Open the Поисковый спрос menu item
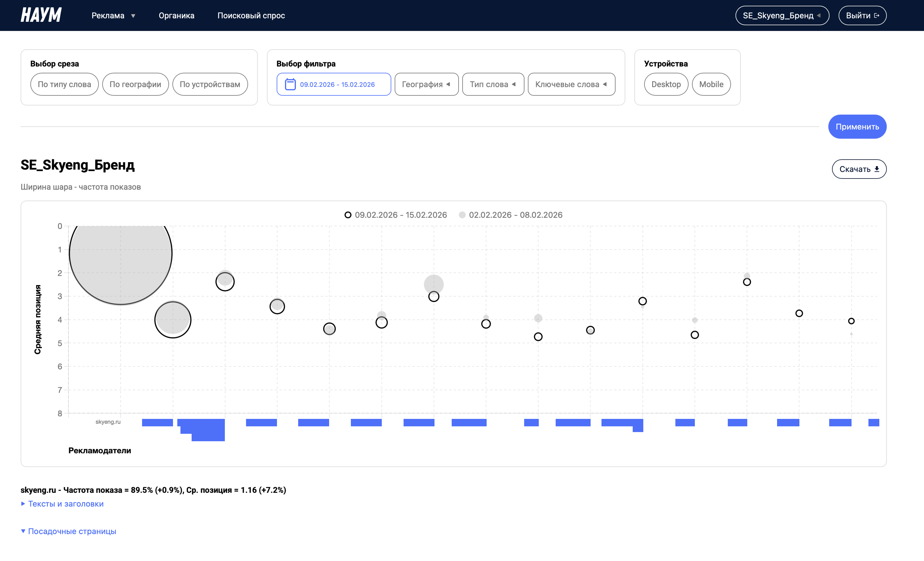 click(x=251, y=15)
